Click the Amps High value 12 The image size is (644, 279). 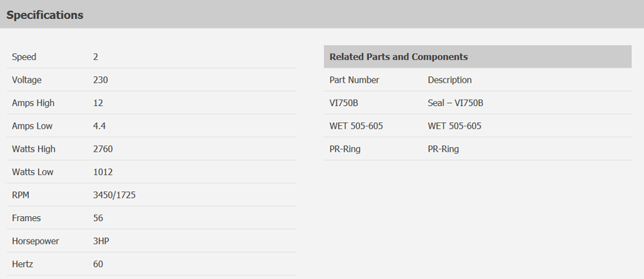pos(98,103)
